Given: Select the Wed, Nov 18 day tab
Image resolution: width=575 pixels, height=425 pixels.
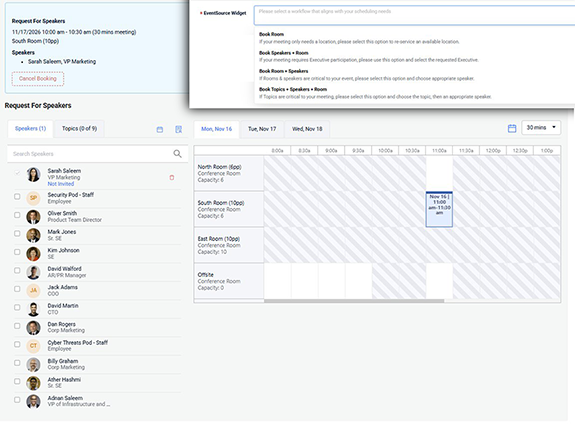Looking at the screenshot, I should coord(307,129).
